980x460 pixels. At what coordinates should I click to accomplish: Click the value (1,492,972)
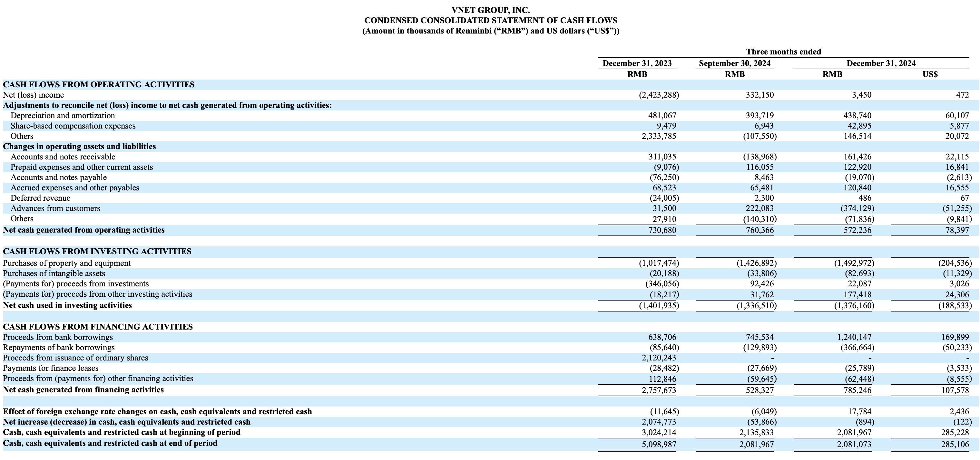(854, 263)
